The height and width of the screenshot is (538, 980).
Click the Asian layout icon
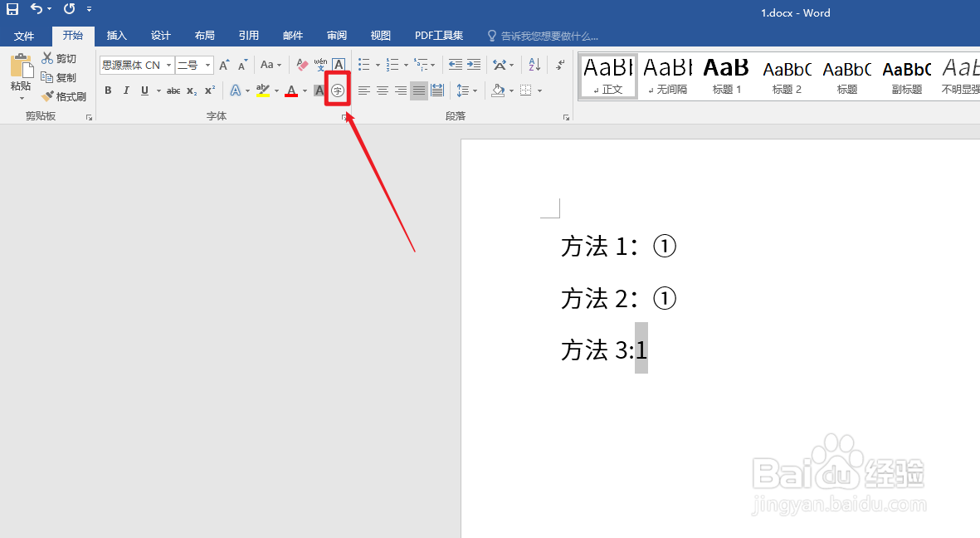tap(500, 65)
